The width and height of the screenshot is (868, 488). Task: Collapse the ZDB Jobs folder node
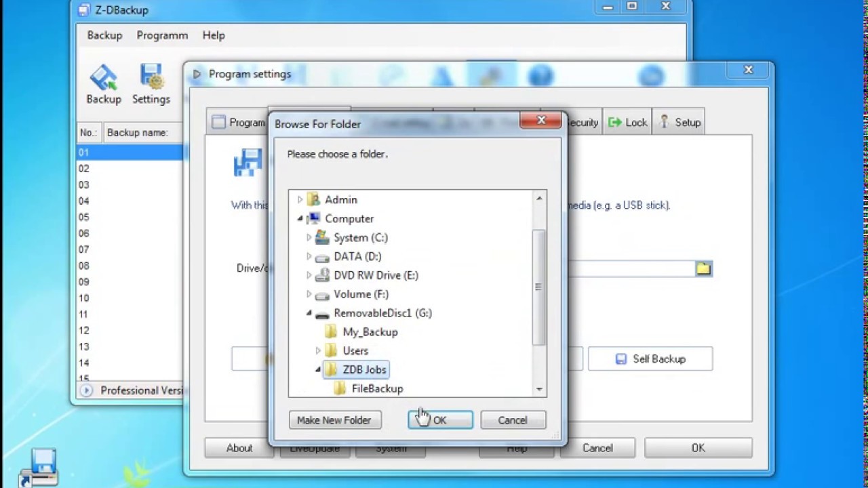tap(318, 370)
